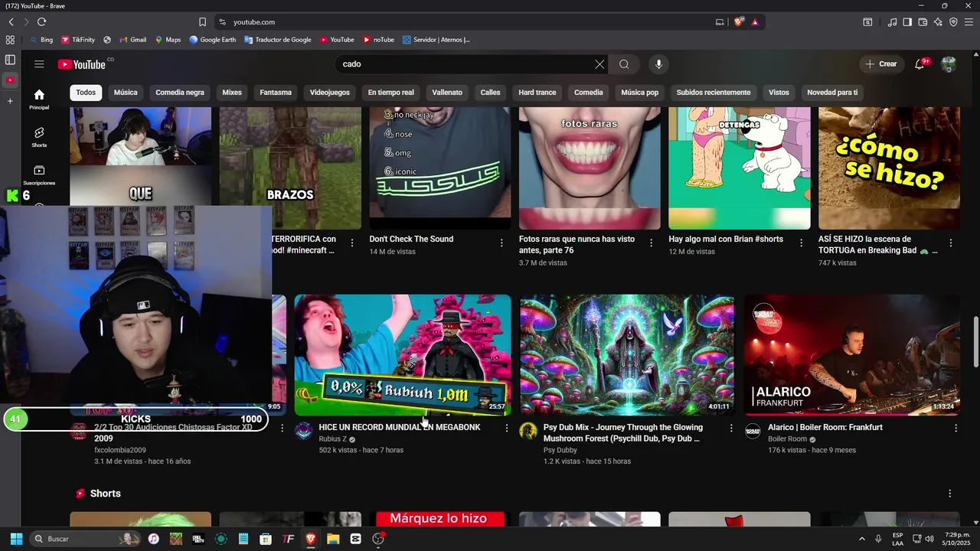The height and width of the screenshot is (551, 980).
Task: Open the YouTube hamburger guide menu
Action: coord(39,64)
